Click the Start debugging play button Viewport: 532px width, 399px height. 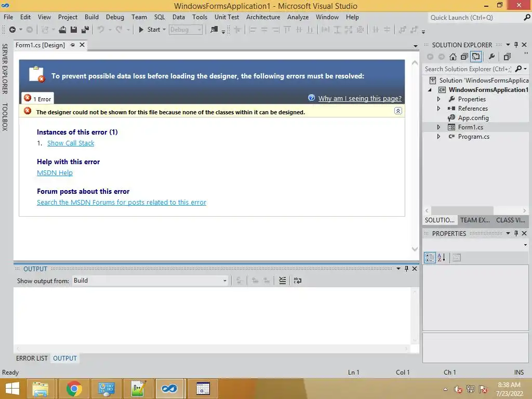click(x=141, y=30)
